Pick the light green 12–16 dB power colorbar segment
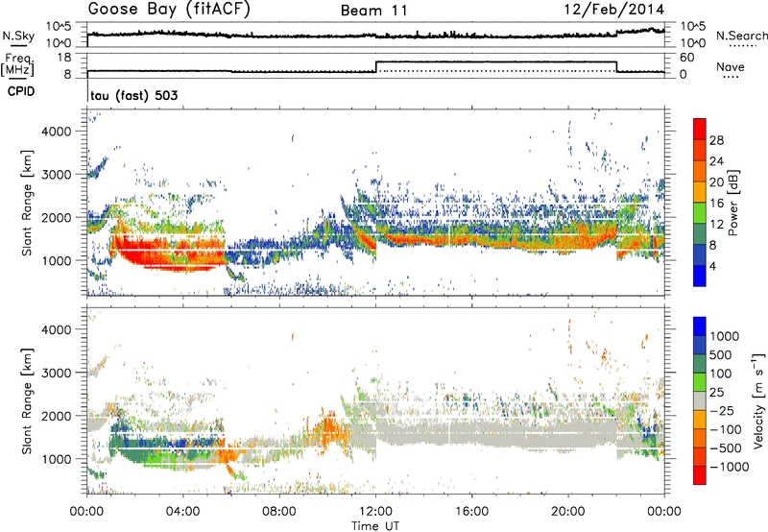 [x=700, y=213]
